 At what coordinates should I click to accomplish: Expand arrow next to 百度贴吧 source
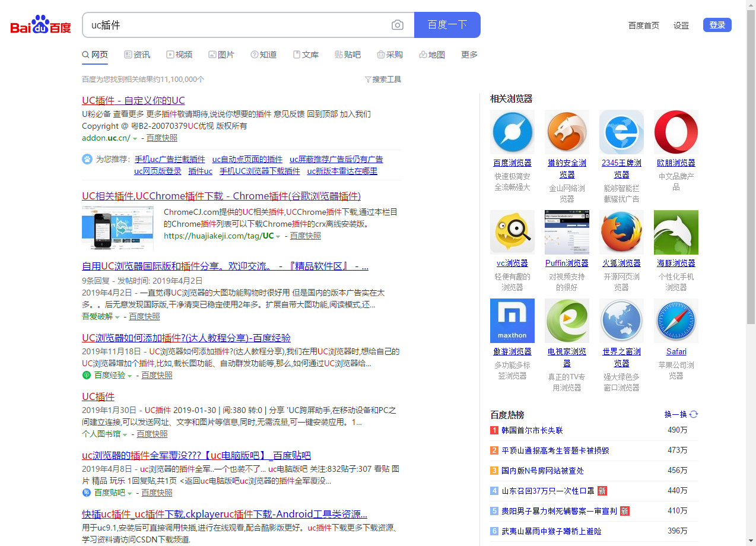pyautogui.click(x=130, y=493)
